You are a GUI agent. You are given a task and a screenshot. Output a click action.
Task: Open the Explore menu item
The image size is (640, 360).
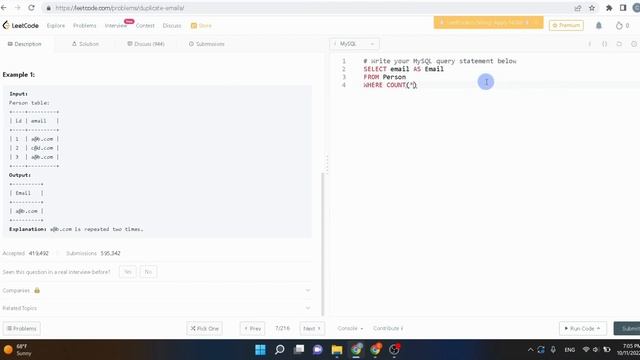click(56, 26)
